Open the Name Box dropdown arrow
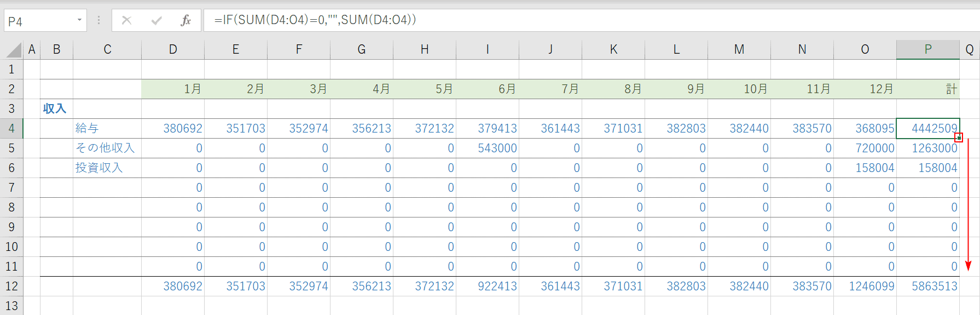Viewport: 980px width, 315px height. [79, 20]
